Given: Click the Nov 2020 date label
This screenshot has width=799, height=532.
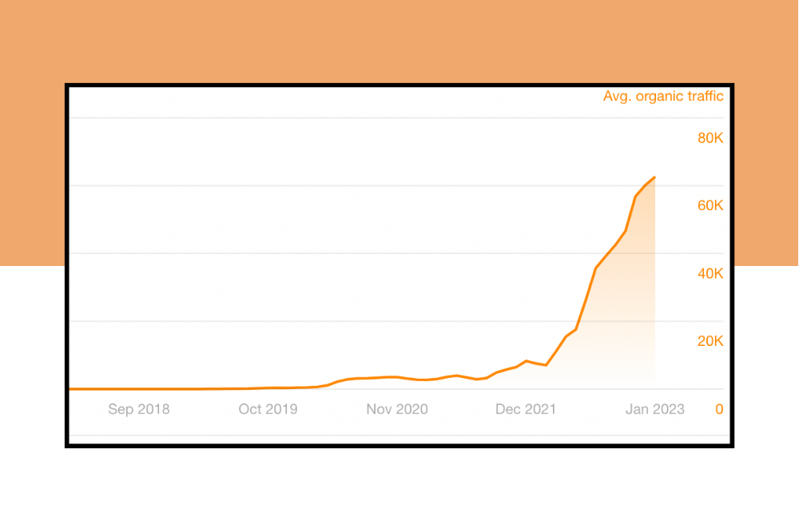Looking at the screenshot, I should click(x=397, y=409).
